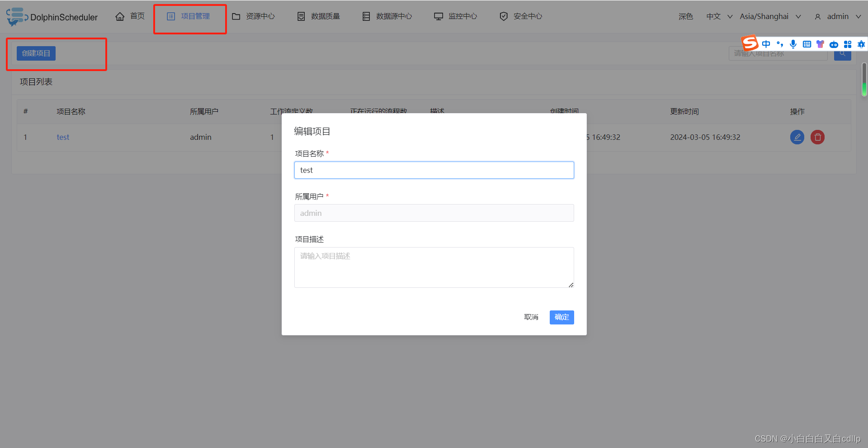
Task: Click the 数据源中心 server icon
Action: click(366, 16)
